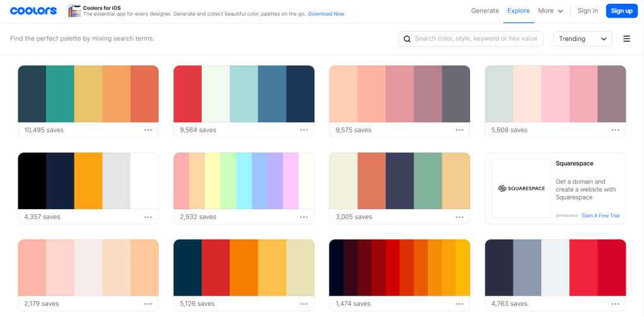Open the Generate page
This screenshot has height=317, width=644.
[x=485, y=11]
